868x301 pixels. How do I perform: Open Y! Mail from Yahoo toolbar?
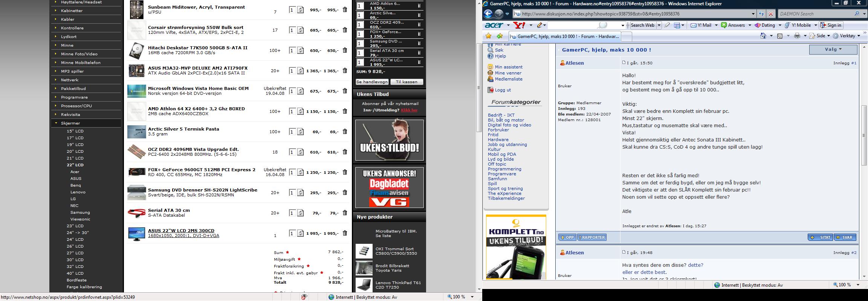point(701,25)
